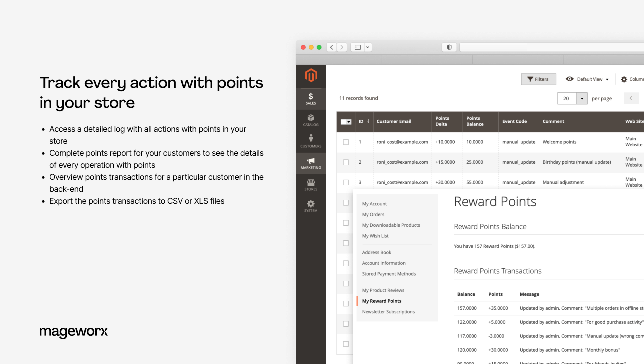Sort the grid by the ID column
Image resolution: width=644 pixels, height=364 pixels.
click(x=362, y=121)
